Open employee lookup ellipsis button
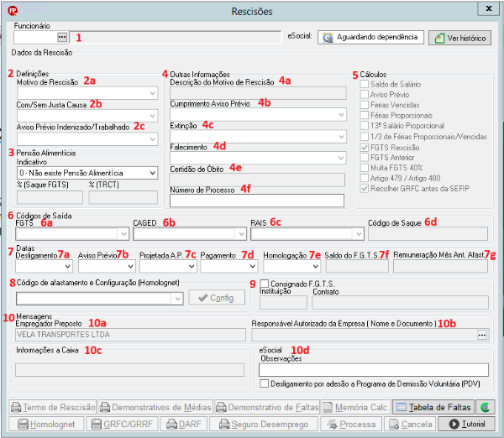The height and width of the screenshot is (438, 504). click(62, 37)
